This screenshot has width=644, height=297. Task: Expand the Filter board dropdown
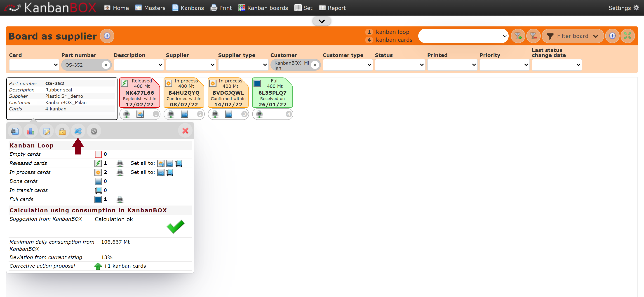573,36
